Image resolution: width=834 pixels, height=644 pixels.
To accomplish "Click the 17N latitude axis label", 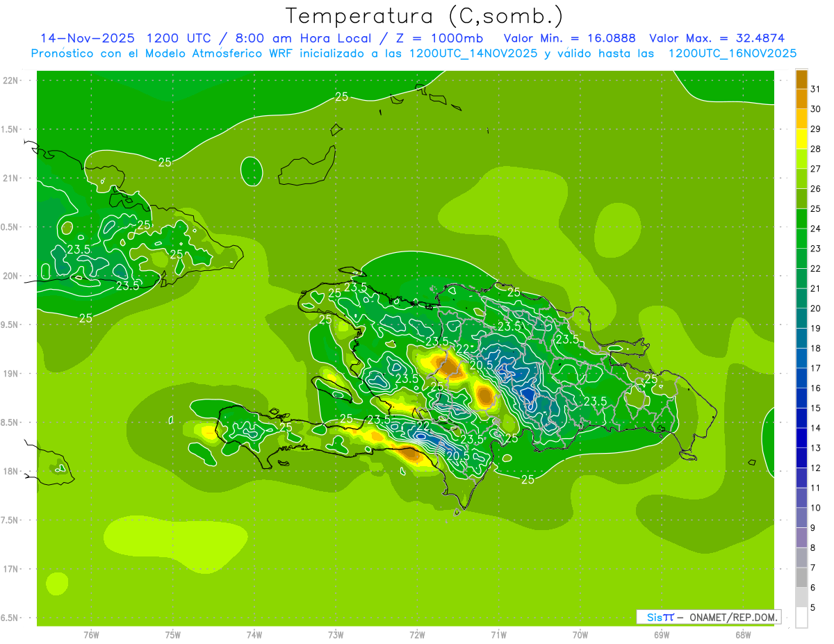I will coord(11,569).
